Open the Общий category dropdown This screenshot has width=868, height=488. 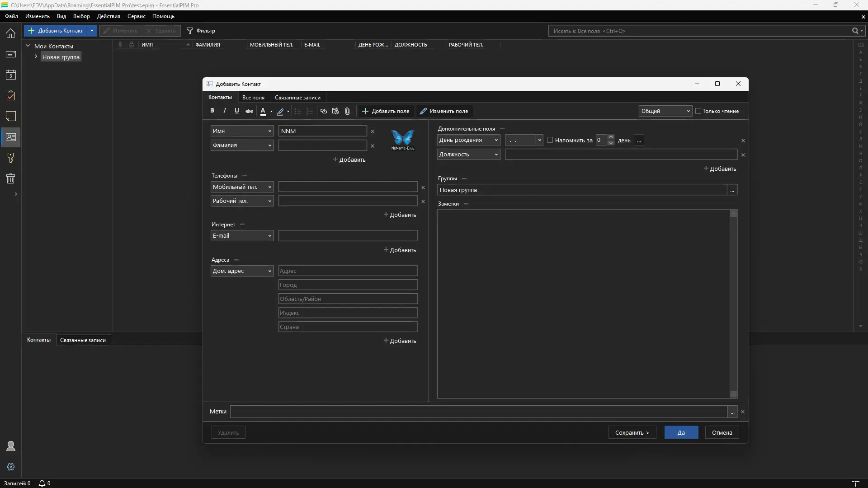pos(665,111)
